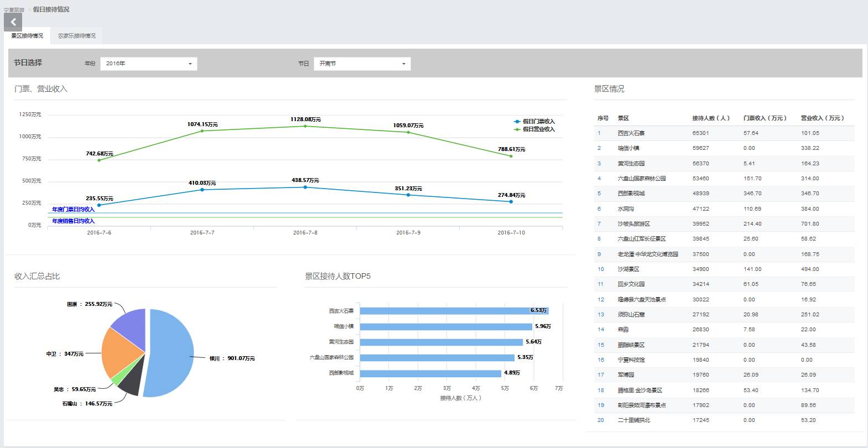This screenshot has width=868, height=448.
Task: Select table row 沙坡头旅游区
Action: pyautogui.click(x=723, y=224)
